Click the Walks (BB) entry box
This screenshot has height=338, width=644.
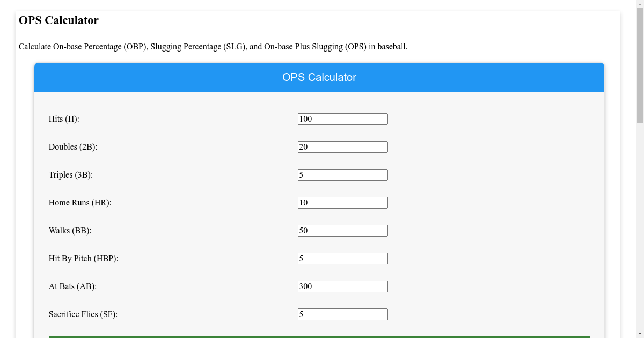click(x=342, y=230)
